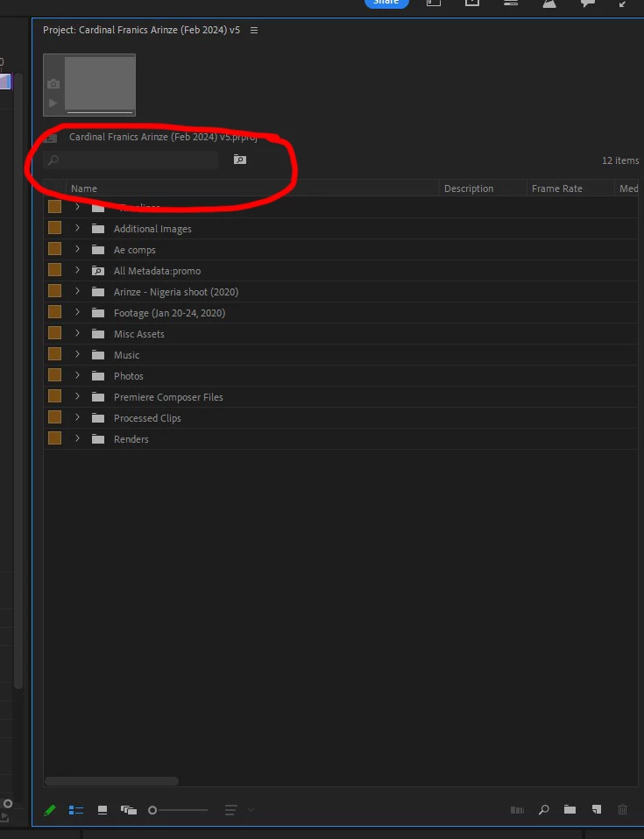The image size is (644, 839).
Task: Open the Project panel hamburger menu
Action: point(254,30)
